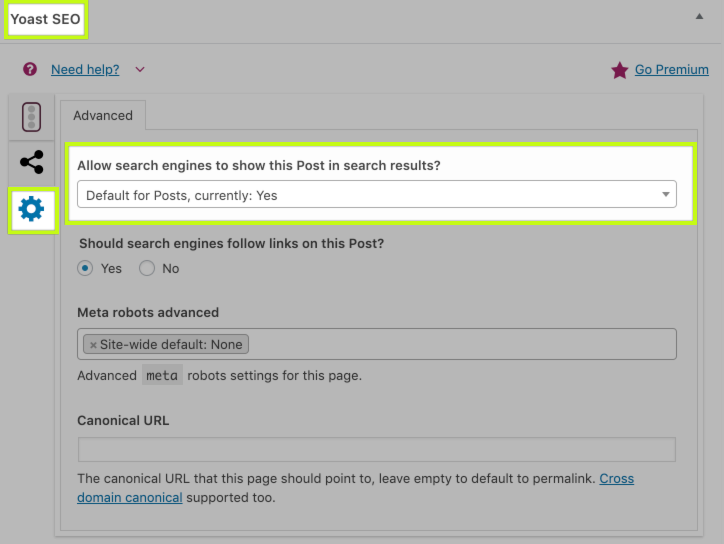This screenshot has width=724, height=544.
Task: Open the search results visibility dropdown
Action: [x=376, y=195]
